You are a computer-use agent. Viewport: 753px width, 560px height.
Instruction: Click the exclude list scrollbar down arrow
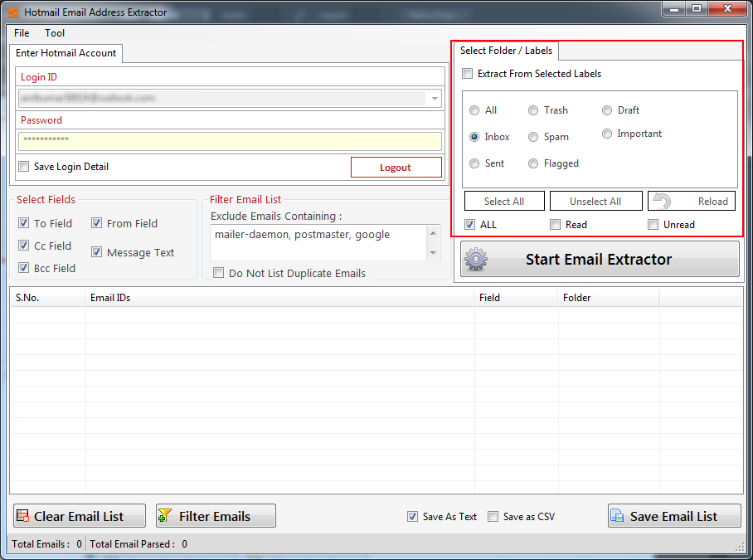point(433,253)
